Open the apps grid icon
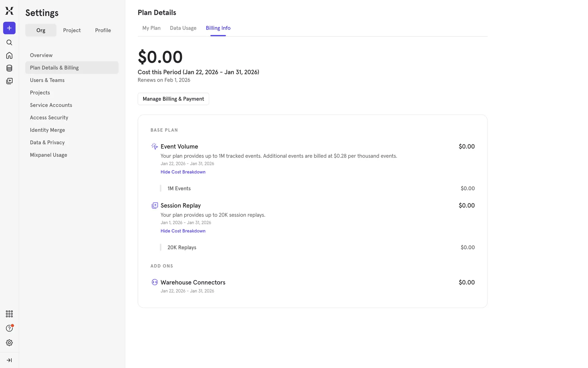 (9, 314)
